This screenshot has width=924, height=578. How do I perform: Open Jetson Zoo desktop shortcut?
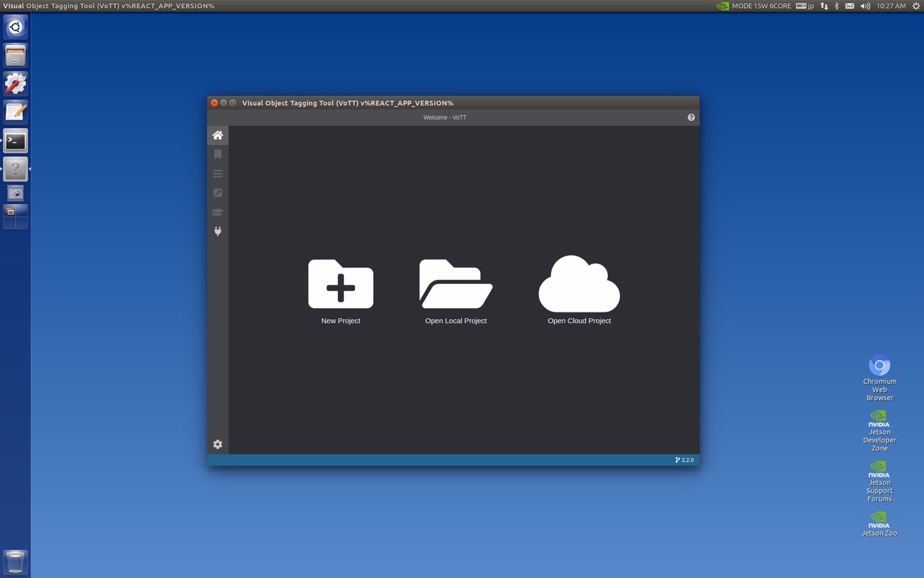click(x=880, y=524)
